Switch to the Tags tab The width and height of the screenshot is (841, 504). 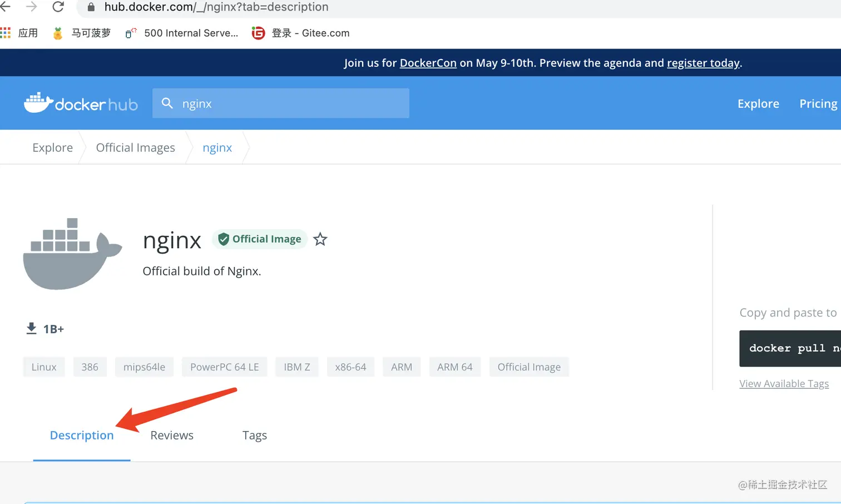pyautogui.click(x=255, y=436)
